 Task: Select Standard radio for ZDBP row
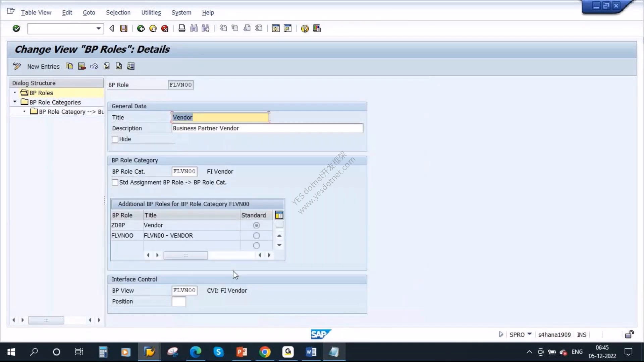point(256,225)
